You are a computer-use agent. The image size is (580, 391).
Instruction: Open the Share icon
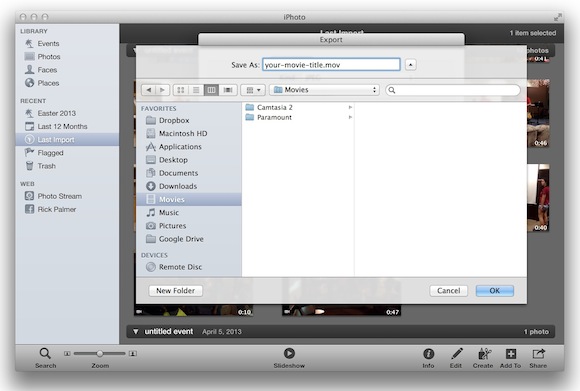(x=538, y=354)
